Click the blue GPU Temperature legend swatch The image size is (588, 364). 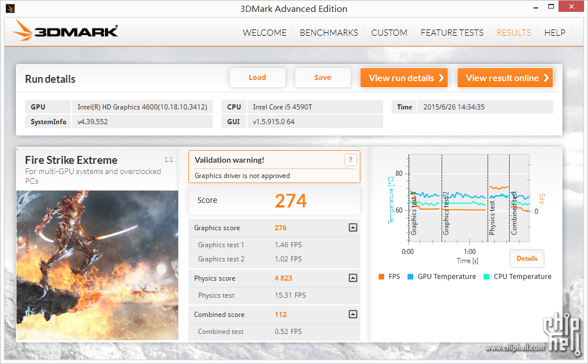pyautogui.click(x=410, y=277)
